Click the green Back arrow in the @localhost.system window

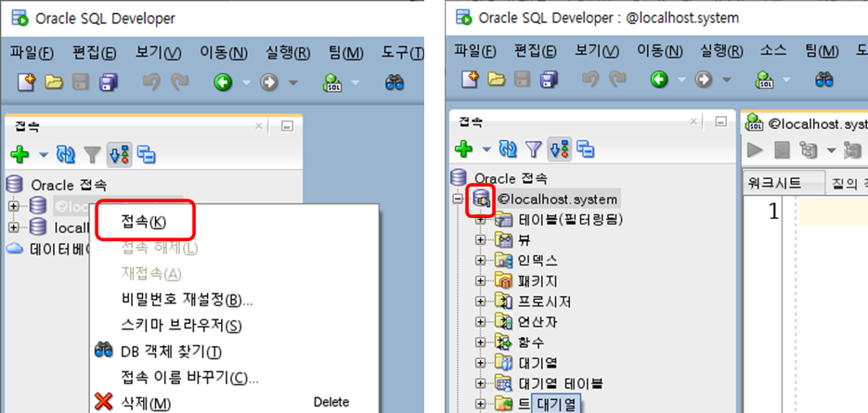(659, 79)
